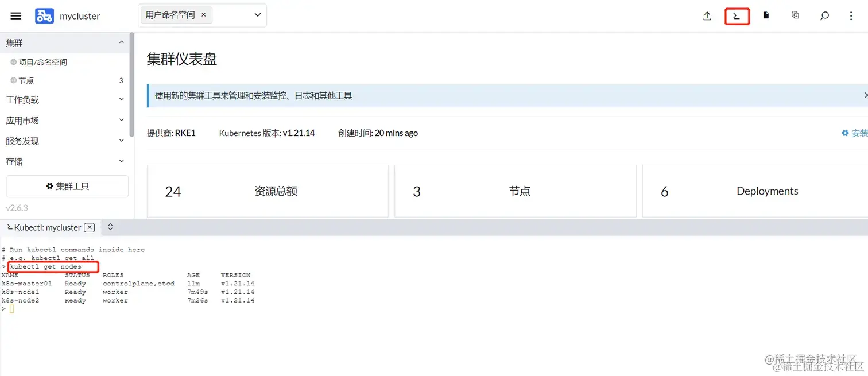Image resolution: width=868 pixels, height=376 pixels.
Task: Remove the 用户命名空间 filter tag
Action: coord(204,15)
